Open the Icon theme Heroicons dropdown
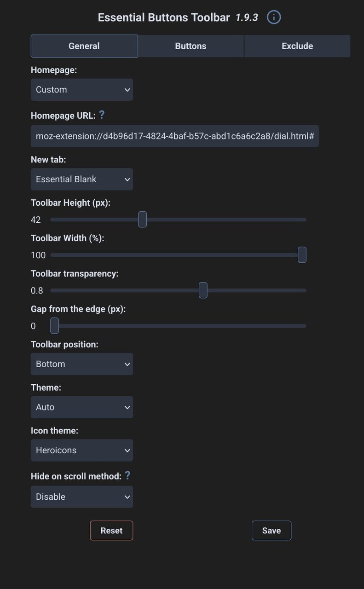Screen dimensions: 364x589 tap(82, 450)
